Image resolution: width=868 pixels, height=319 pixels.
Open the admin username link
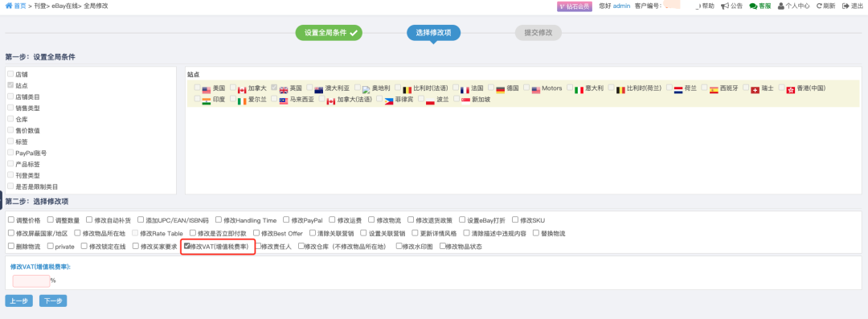621,6
